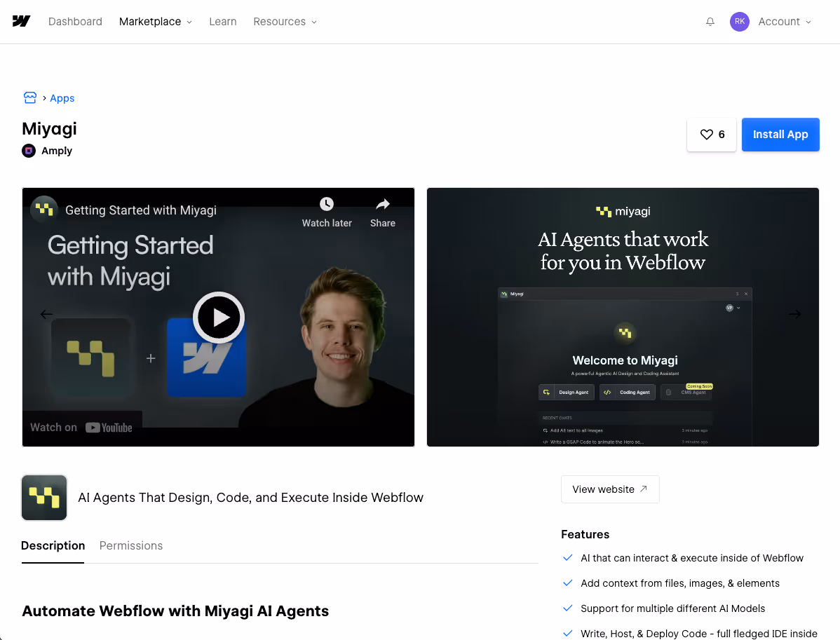Click 'Add context from files, images, & elements'
The width and height of the screenshot is (840, 640).
click(x=680, y=583)
